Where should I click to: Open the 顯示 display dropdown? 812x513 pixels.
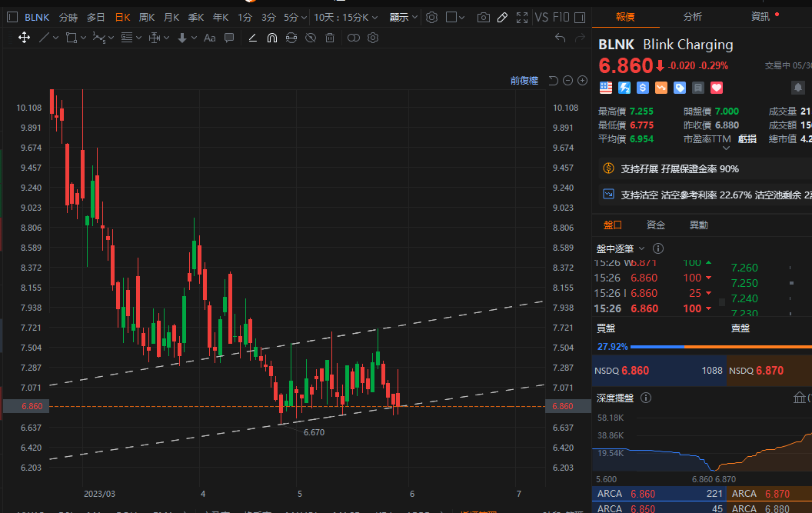point(404,18)
